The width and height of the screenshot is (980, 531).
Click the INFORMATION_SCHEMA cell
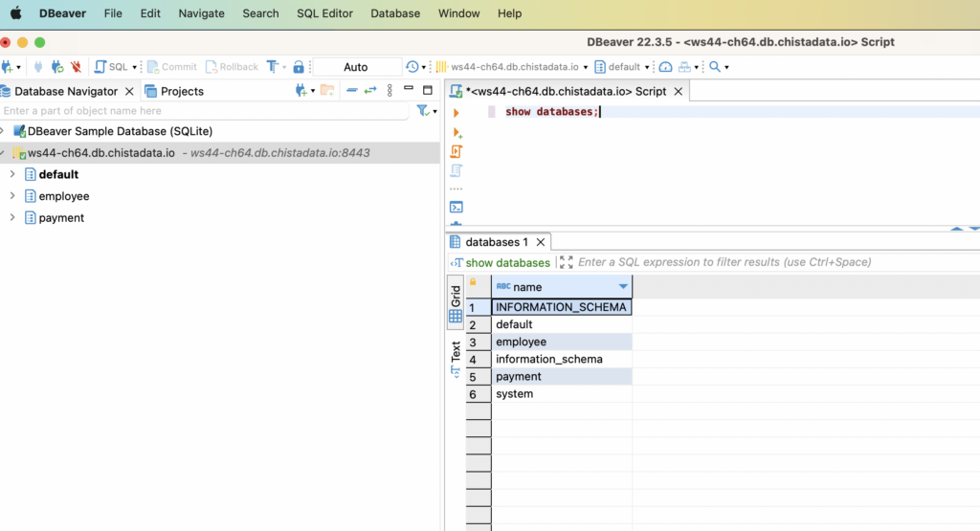coord(561,307)
